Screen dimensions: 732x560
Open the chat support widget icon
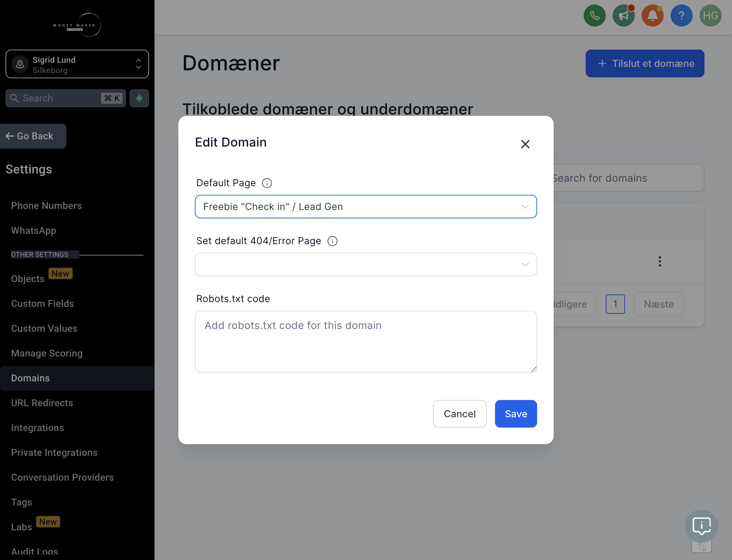tap(701, 526)
